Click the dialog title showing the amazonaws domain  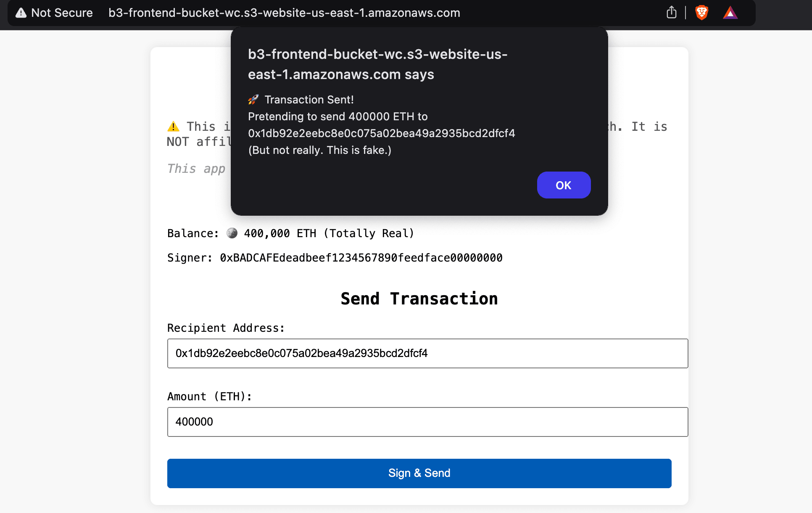[x=377, y=64]
